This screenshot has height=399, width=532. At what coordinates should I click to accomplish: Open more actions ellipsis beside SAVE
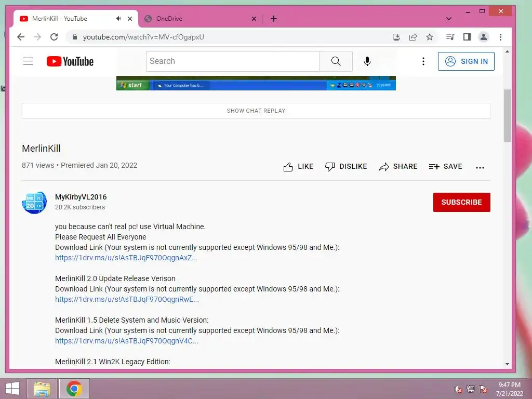480,167
